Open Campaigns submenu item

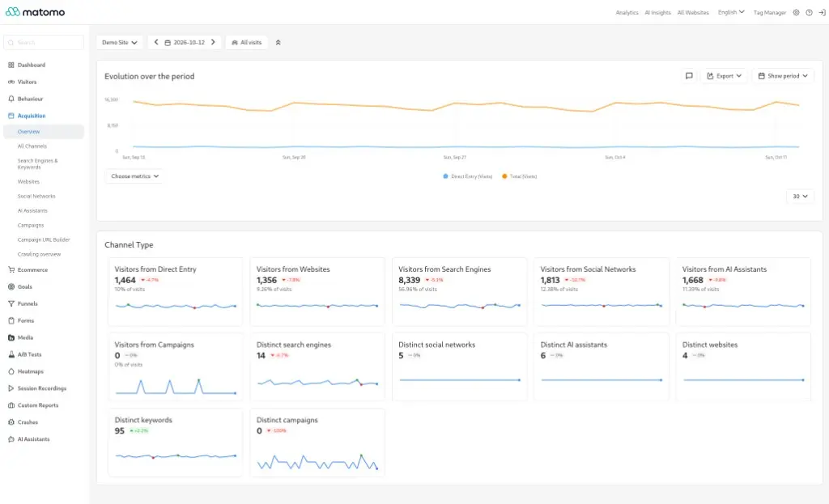[31, 226]
